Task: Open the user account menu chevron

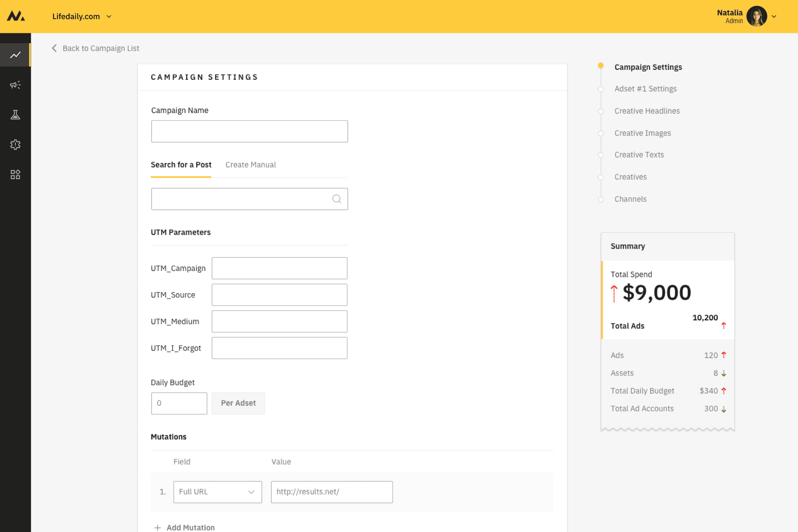Action: point(774,17)
